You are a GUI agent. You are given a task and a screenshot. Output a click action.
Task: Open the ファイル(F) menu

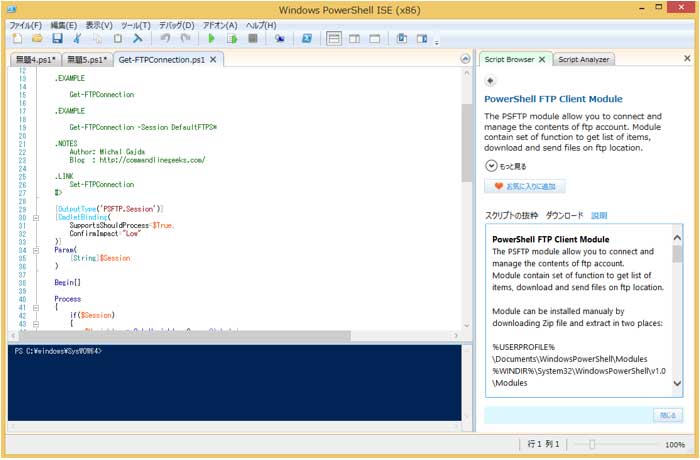click(x=25, y=25)
